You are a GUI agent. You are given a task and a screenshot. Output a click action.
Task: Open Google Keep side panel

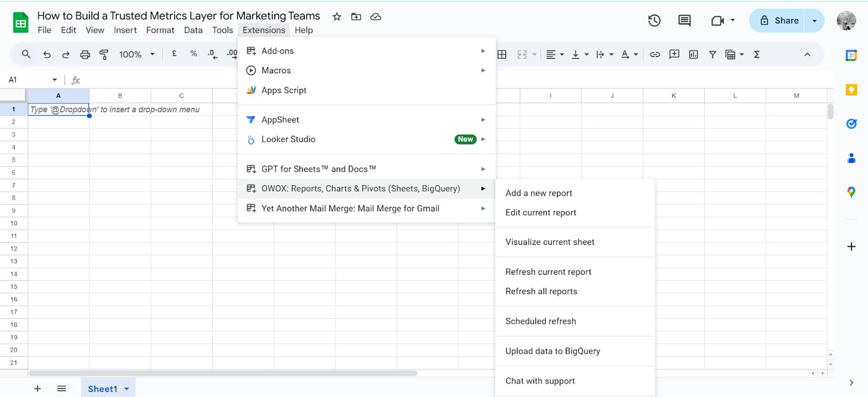coord(851,90)
